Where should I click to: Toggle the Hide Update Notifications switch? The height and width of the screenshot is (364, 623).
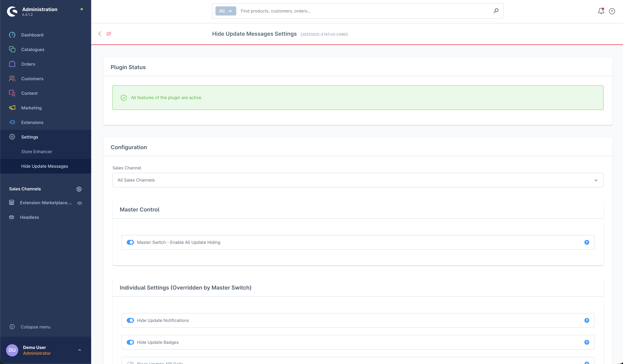(130, 321)
